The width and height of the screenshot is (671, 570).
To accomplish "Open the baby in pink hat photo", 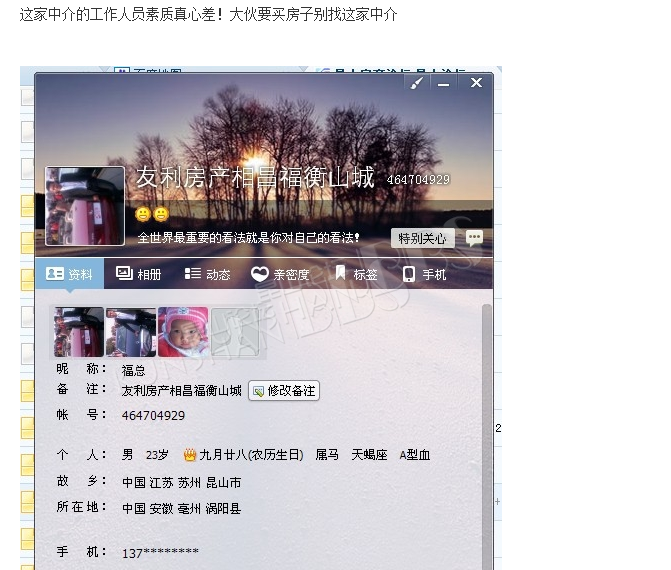I will click(x=183, y=332).
